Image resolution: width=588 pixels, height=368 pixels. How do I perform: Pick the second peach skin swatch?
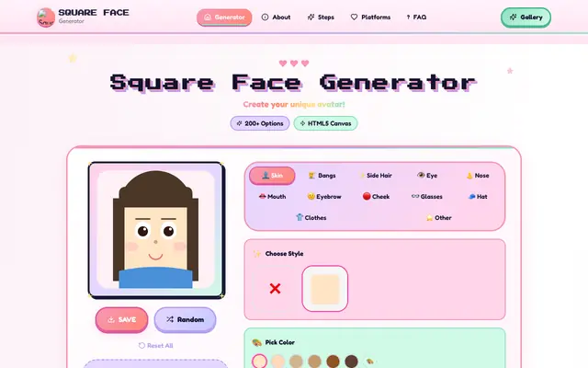(277, 362)
